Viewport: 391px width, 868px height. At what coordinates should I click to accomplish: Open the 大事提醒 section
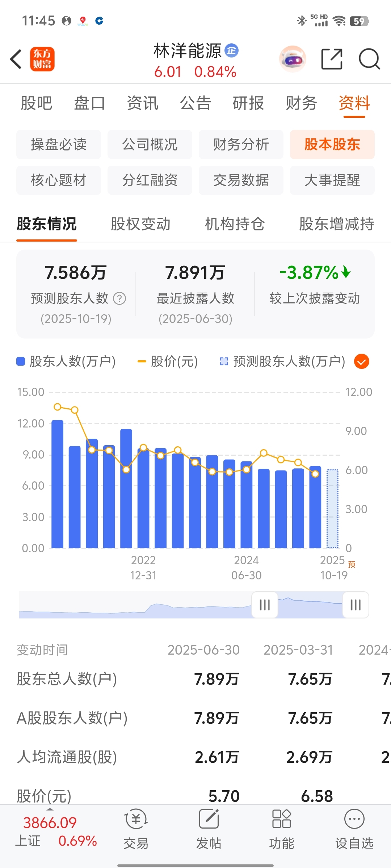point(332,180)
